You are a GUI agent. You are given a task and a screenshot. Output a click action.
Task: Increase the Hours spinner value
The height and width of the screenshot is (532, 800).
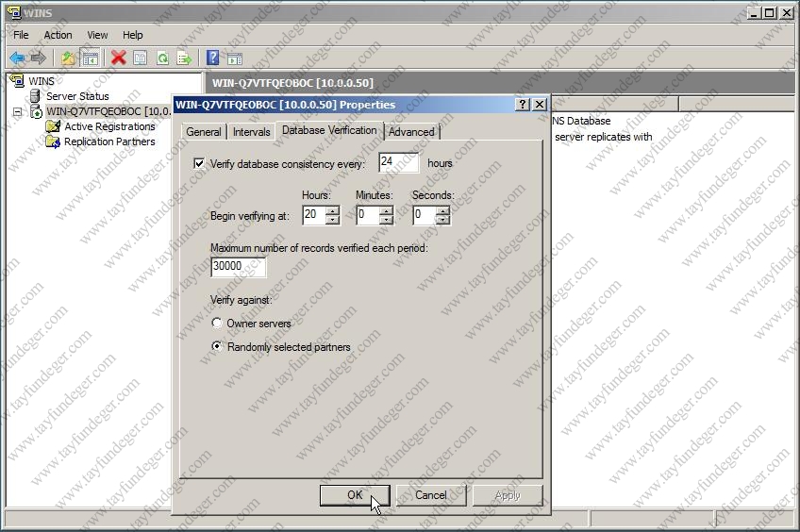click(x=332, y=210)
